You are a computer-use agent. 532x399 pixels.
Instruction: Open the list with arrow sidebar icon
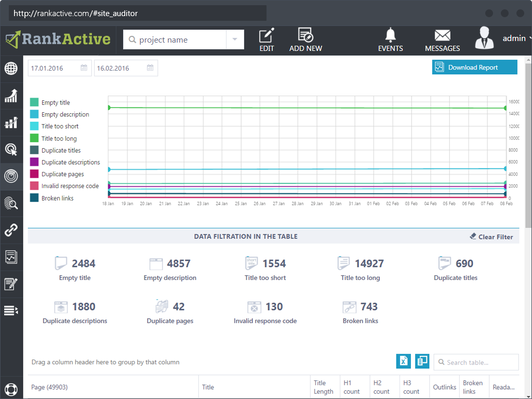point(11,311)
